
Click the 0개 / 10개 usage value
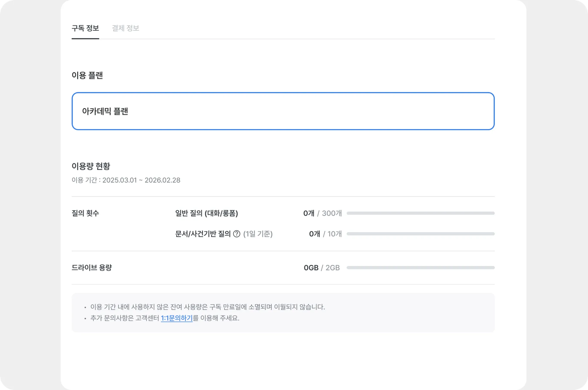coord(325,234)
